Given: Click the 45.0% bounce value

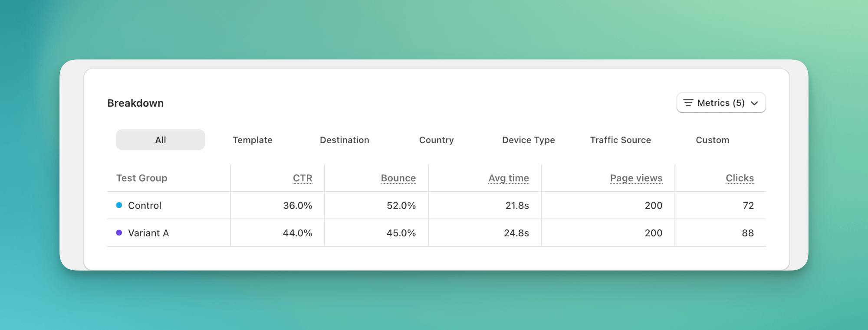Looking at the screenshot, I should coord(401,233).
